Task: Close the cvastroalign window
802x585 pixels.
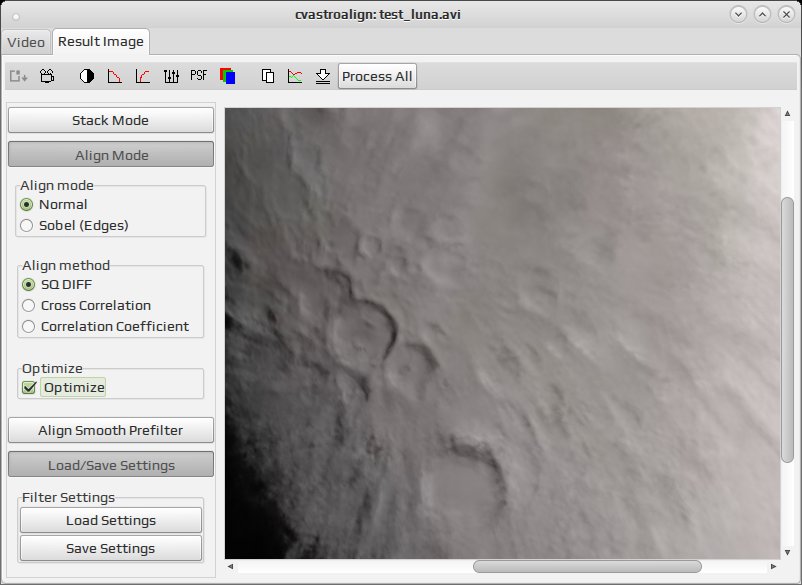Action: click(x=786, y=14)
